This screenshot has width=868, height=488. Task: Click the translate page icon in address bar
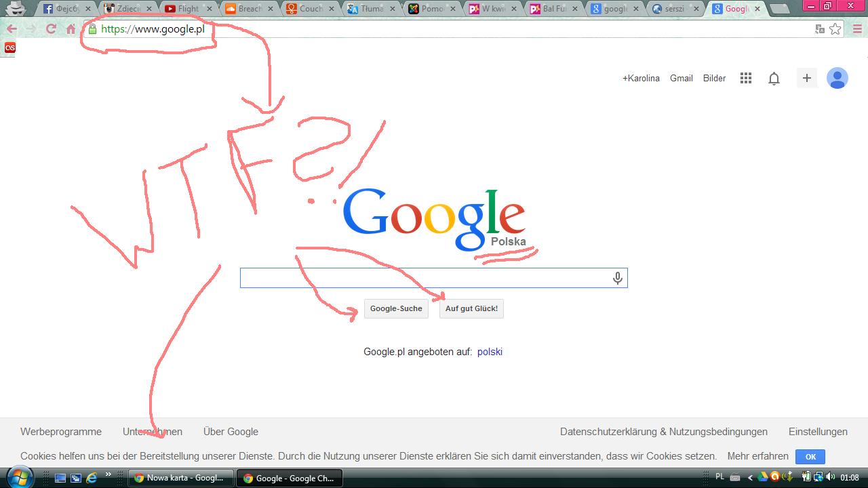(x=820, y=29)
